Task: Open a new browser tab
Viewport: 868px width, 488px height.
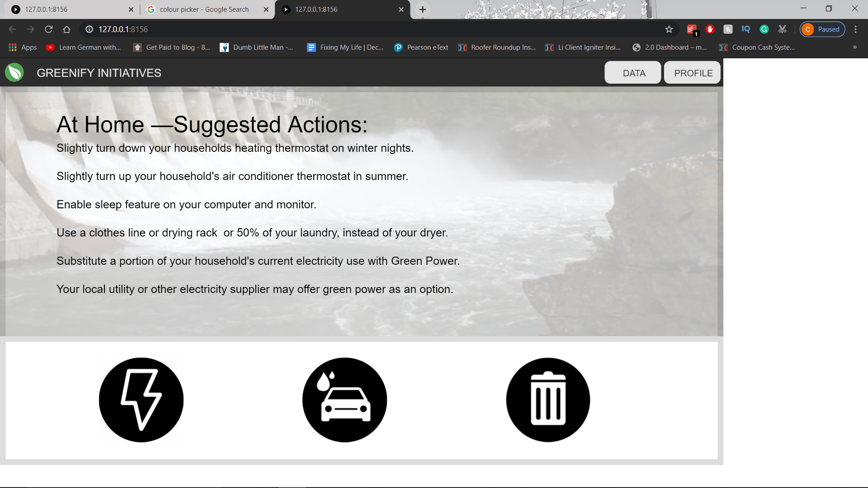Action: pos(423,9)
